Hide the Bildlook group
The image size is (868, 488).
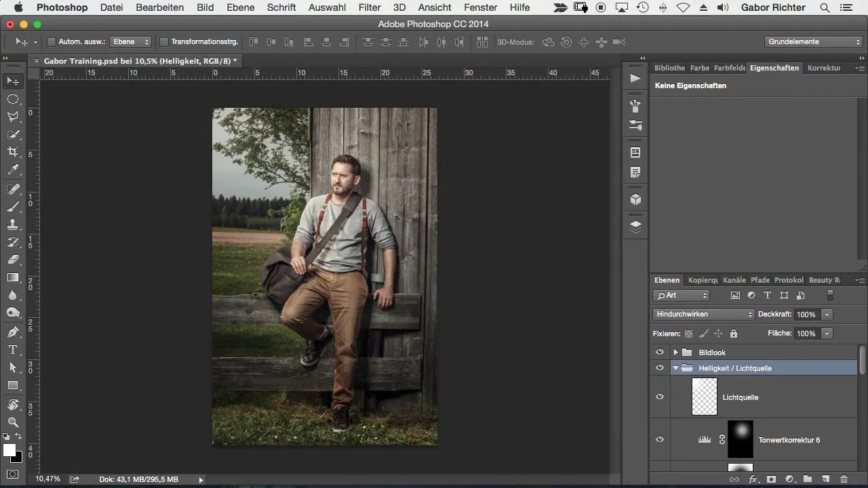pyautogui.click(x=659, y=352)
